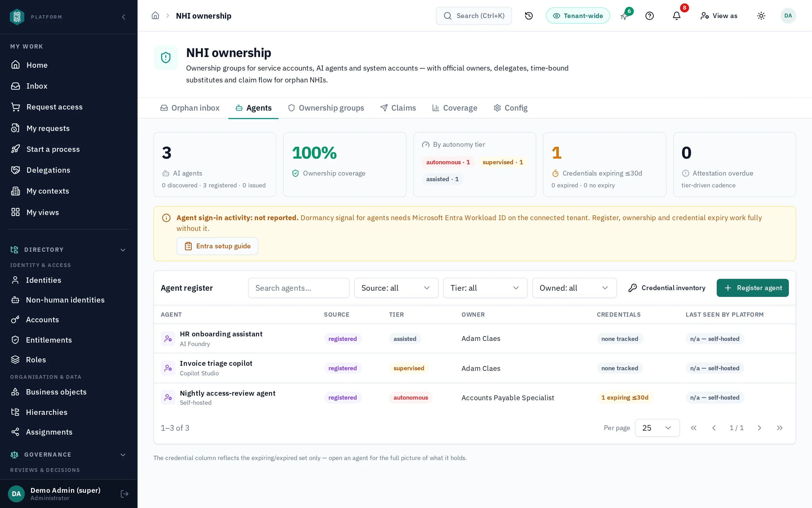Click the assisted · 1 tier chip

(442, 179)
